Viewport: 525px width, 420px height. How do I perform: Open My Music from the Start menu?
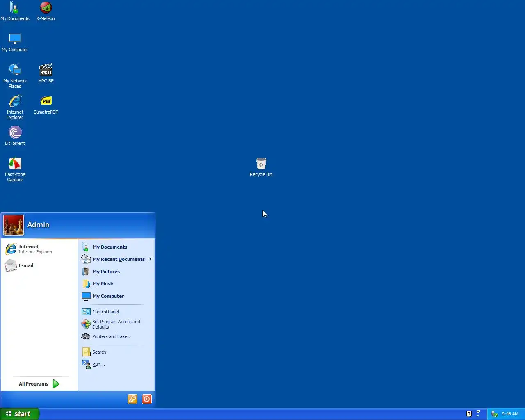pos(116,284)
